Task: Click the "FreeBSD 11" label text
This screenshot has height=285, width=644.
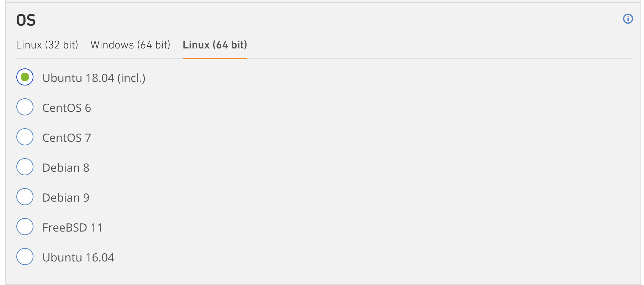Action: [x=72, y=228]
